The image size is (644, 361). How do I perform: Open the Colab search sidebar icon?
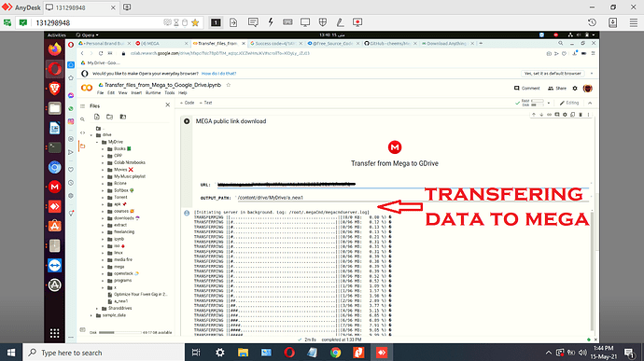tap(82, 119)
